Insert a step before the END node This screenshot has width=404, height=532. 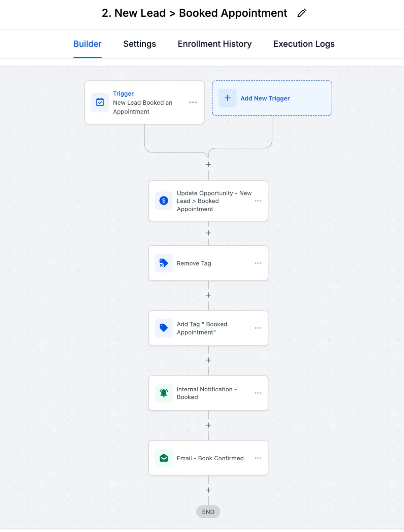208,490
